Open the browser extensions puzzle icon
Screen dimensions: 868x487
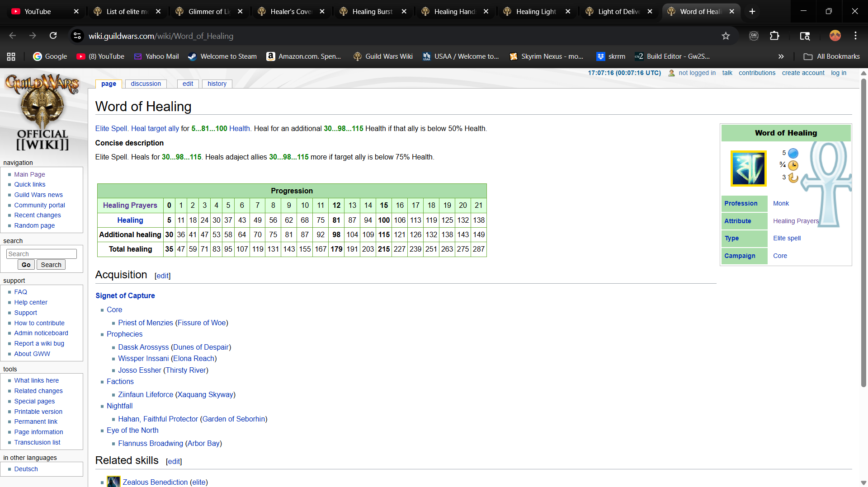coord(774,36)
